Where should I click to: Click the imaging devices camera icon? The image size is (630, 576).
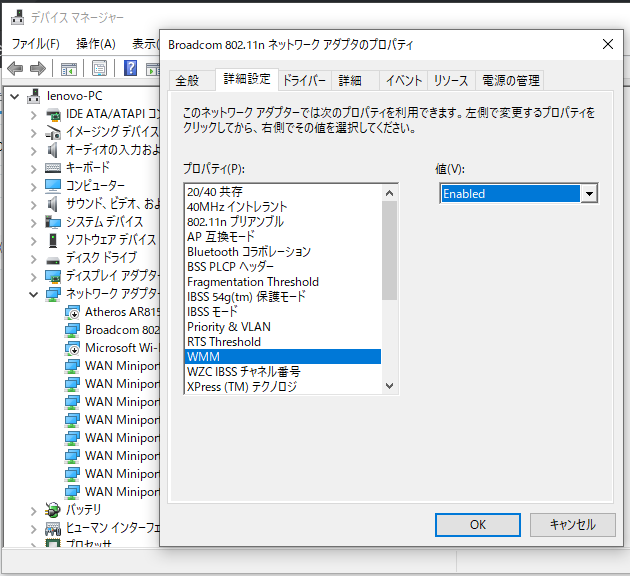[x=53, y=132]
